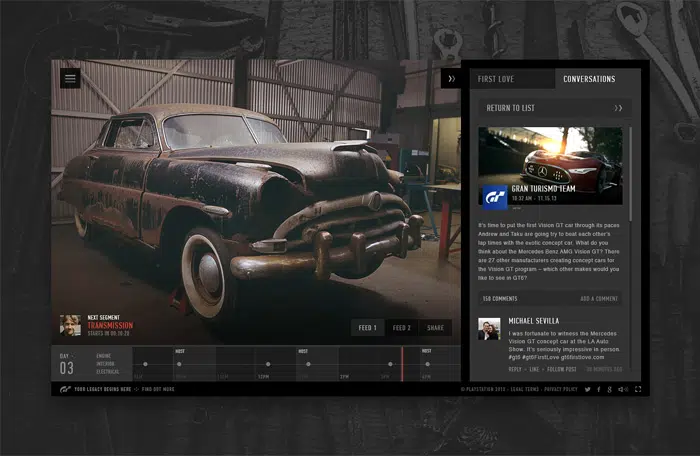Open the hamburger menu icon
Screen dimensions: 700x456
tap(70, 77)
